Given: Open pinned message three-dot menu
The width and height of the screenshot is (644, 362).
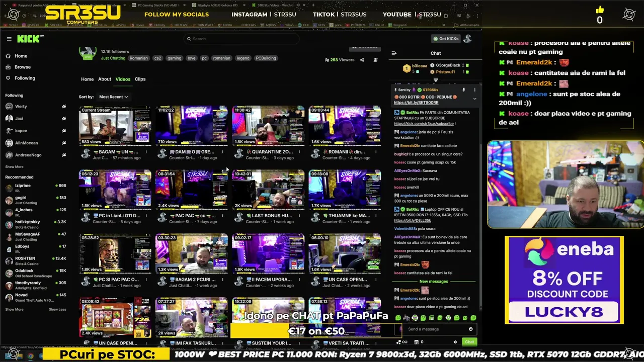Looking at the screenshot, I should [474, 90].
